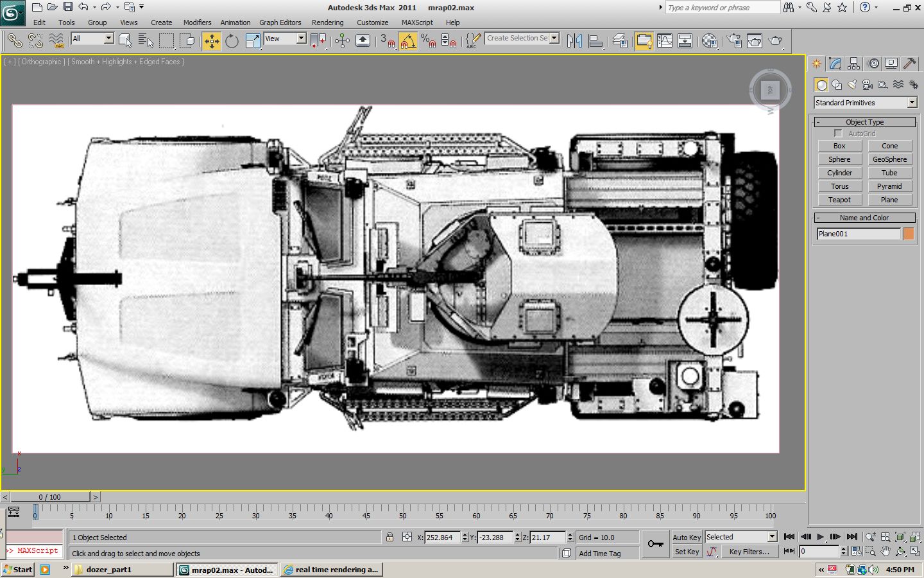Switch to the Modify panel tab

tap(835, 64)
